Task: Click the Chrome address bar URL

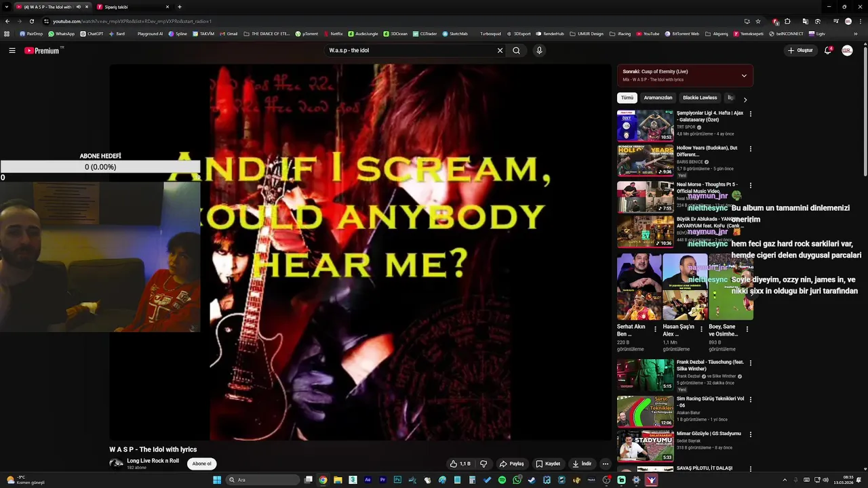Action: point(393,21)
